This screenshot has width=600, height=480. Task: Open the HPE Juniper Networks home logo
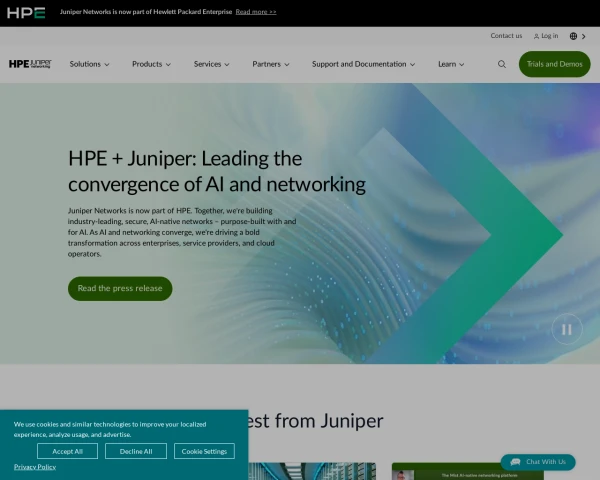30,64
